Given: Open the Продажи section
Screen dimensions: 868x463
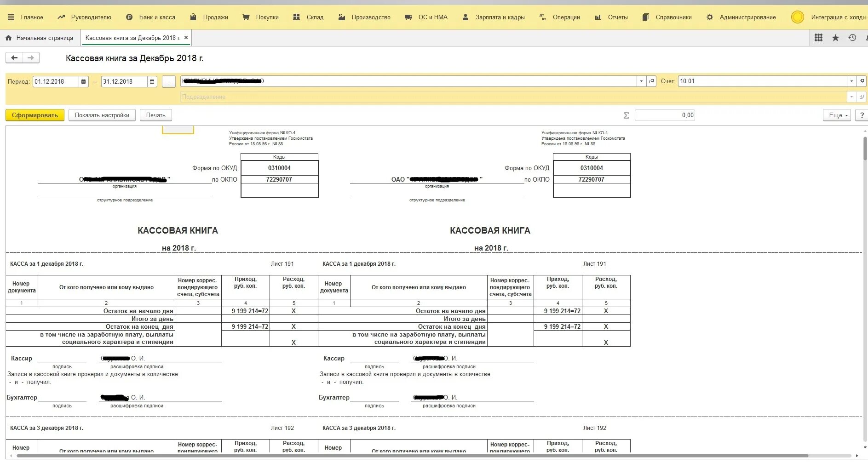Looking at the screenshot, I should pyautogui.click(x=216, y=17).
